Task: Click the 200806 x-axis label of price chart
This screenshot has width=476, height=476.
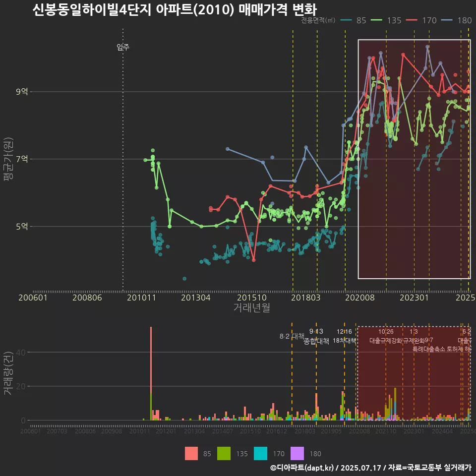Action: 87,297
